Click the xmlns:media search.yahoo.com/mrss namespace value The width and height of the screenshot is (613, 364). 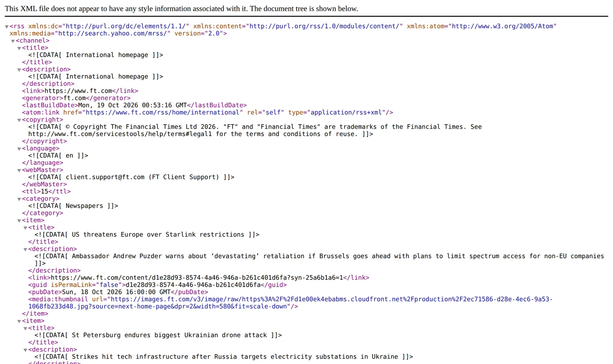point(113,33)
